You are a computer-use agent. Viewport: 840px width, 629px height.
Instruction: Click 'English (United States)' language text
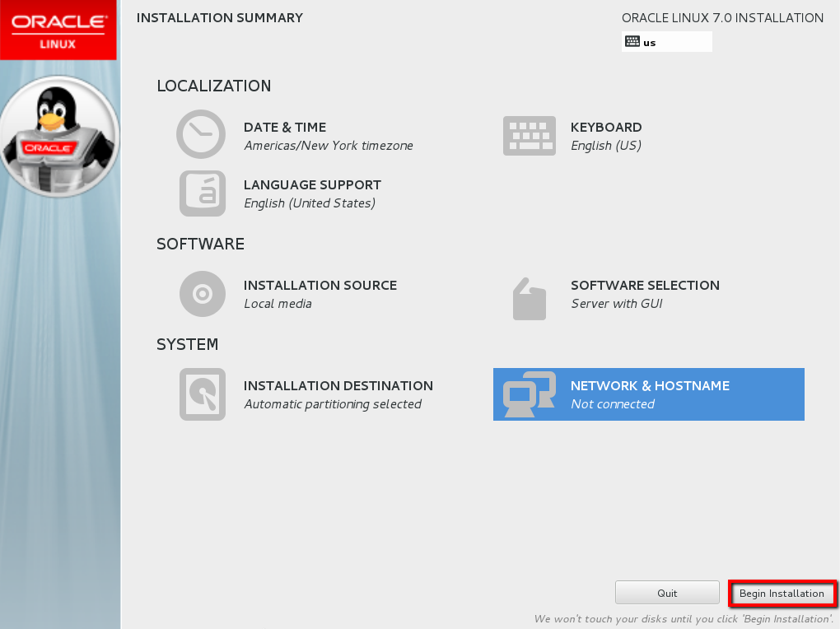point(310,203)
